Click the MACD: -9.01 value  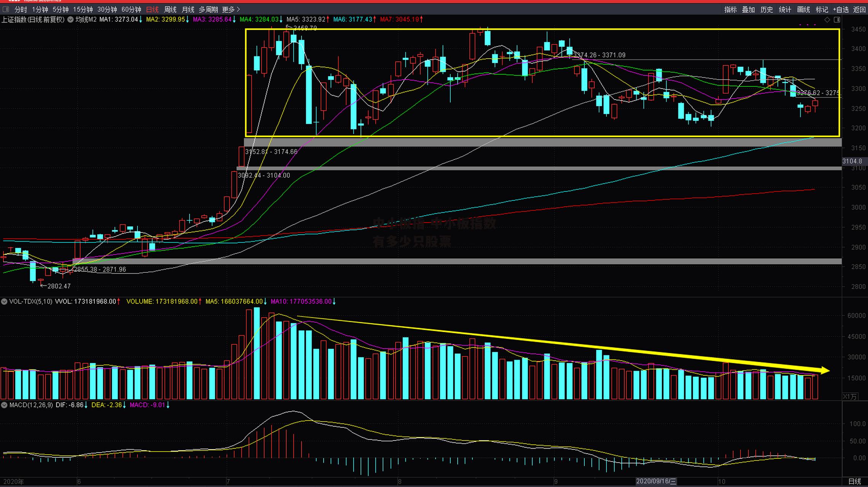tap(148, 405)
